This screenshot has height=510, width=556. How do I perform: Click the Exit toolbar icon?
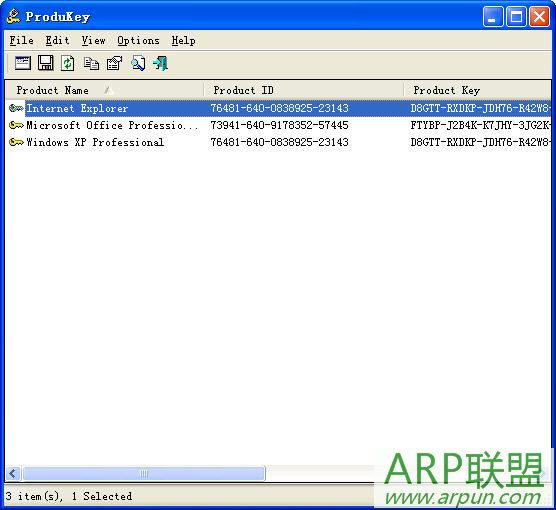tap(160, 63)
